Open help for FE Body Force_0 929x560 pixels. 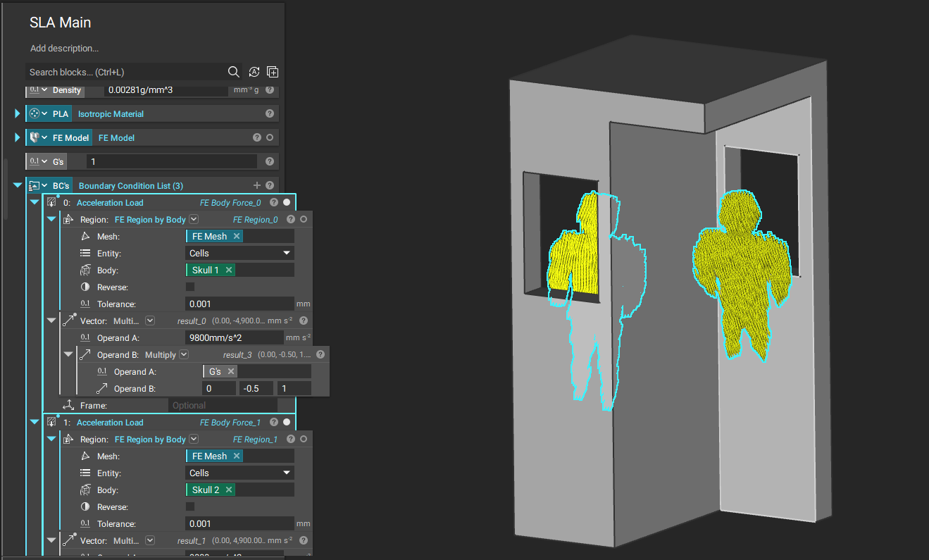coord(274,202)
